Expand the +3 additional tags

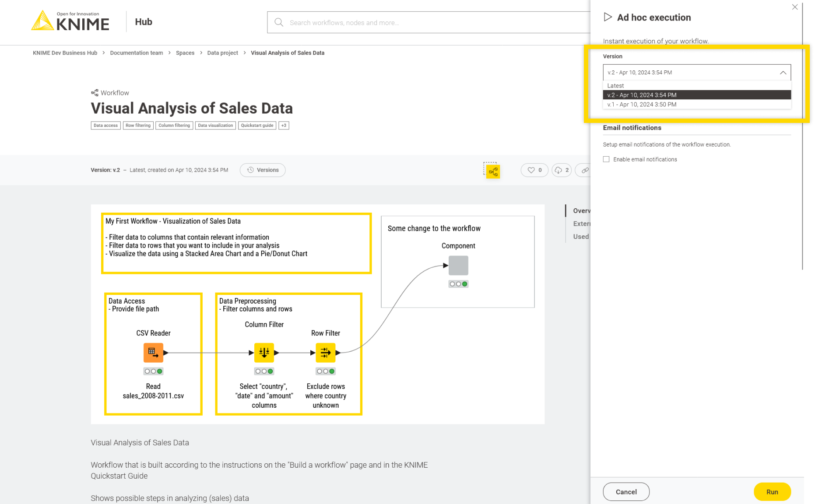[284, 126]
